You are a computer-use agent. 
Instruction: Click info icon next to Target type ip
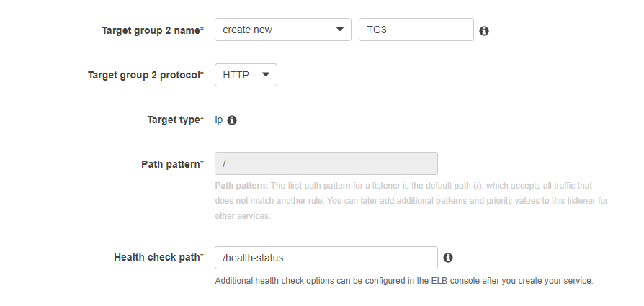[232, 120]
